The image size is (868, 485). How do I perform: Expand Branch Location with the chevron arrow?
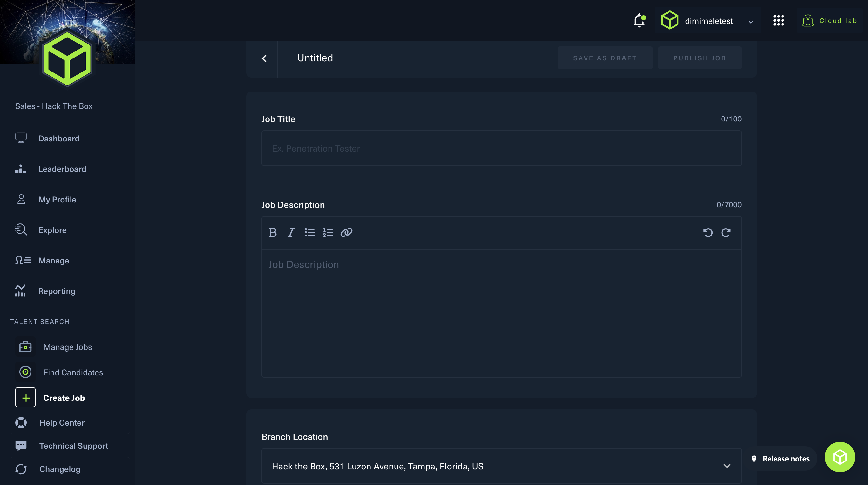tap(727, 466)
